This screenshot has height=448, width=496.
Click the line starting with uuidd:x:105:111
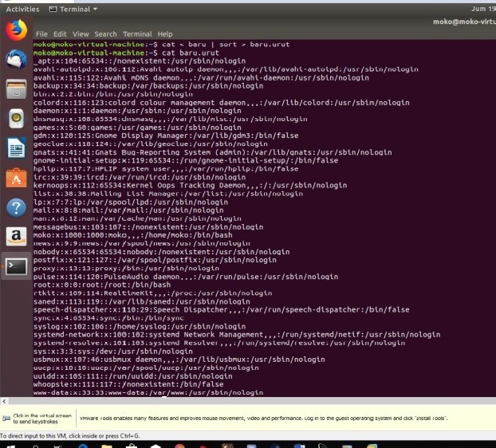click(x=133, y=376)
